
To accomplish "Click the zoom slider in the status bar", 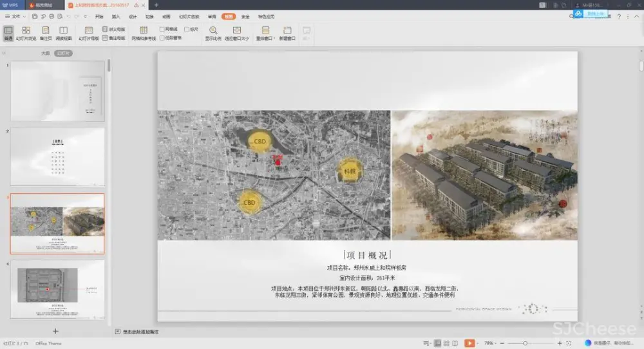I will pyautogui.click(x=526, y=343).
